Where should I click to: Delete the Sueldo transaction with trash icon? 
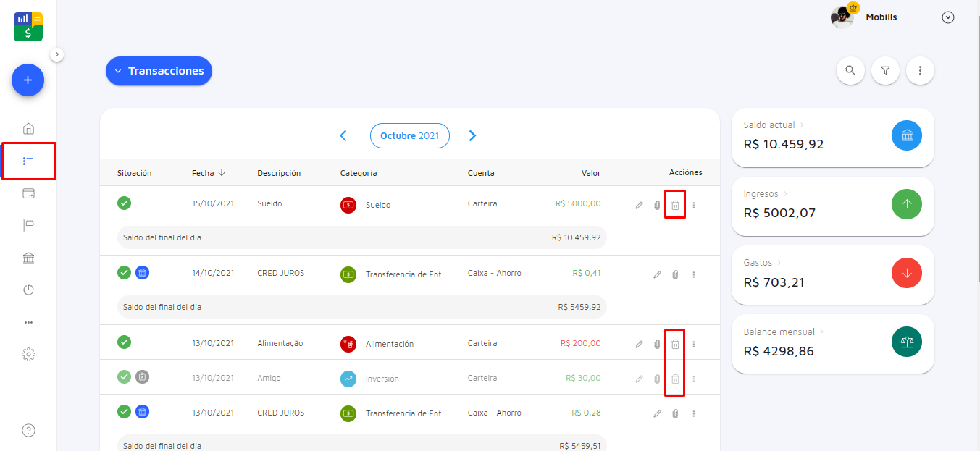[675, 205]
